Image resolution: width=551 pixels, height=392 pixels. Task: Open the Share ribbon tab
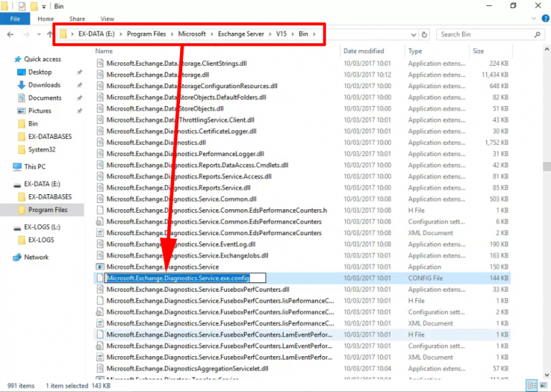(x=77, y=19)
